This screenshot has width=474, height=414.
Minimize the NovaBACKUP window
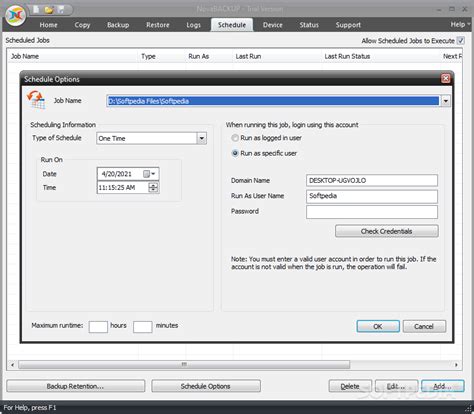[x=439, y=9]
